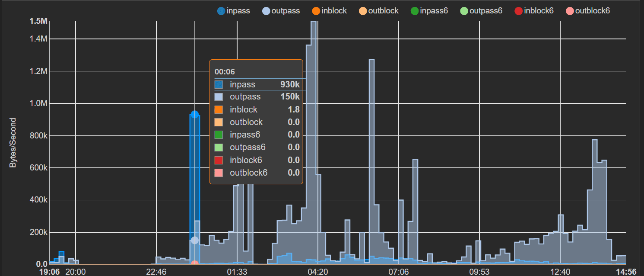This screenshot has width=644, height=276.
Task: Click the red inblock6 swatch in tooltip
Action: [219, 160]
